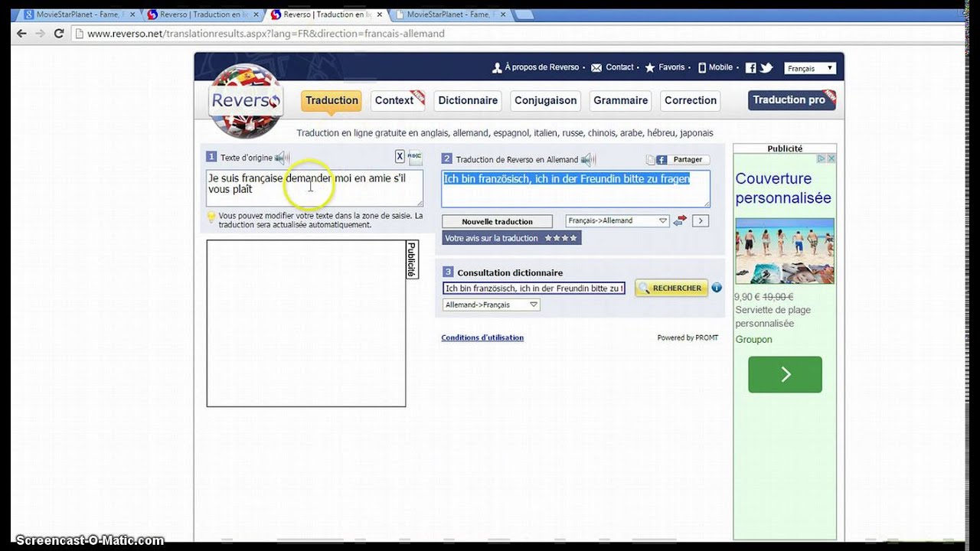Open the Mobile link
This screenshot has width=980, height=551.
(715, 67)
